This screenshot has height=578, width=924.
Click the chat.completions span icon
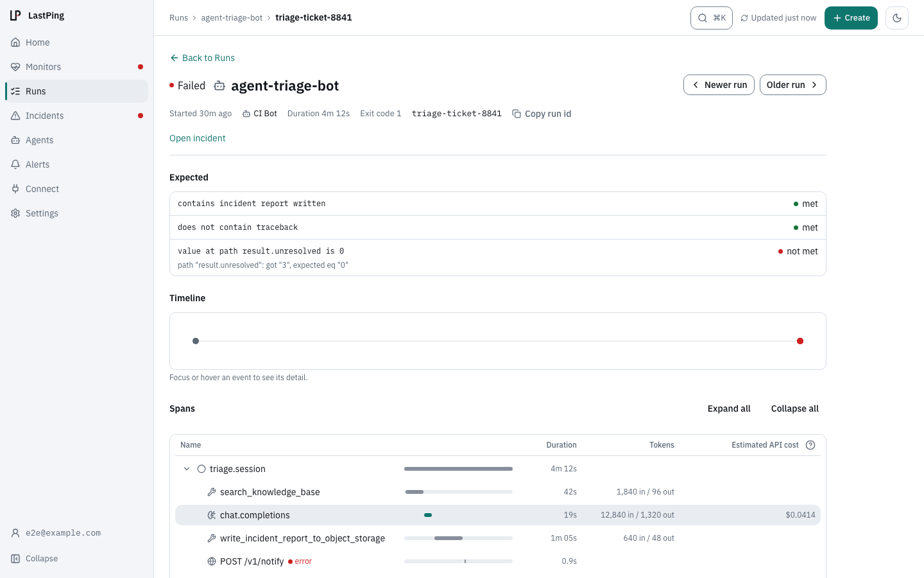tap(212, 515)
